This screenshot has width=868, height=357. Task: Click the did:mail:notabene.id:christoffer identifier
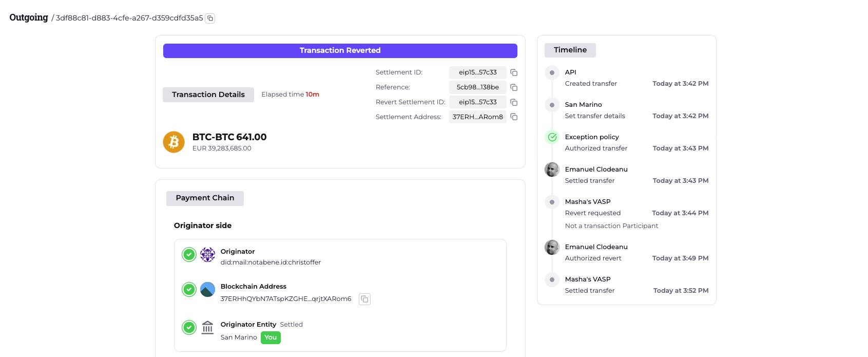(x=271, y=262)
